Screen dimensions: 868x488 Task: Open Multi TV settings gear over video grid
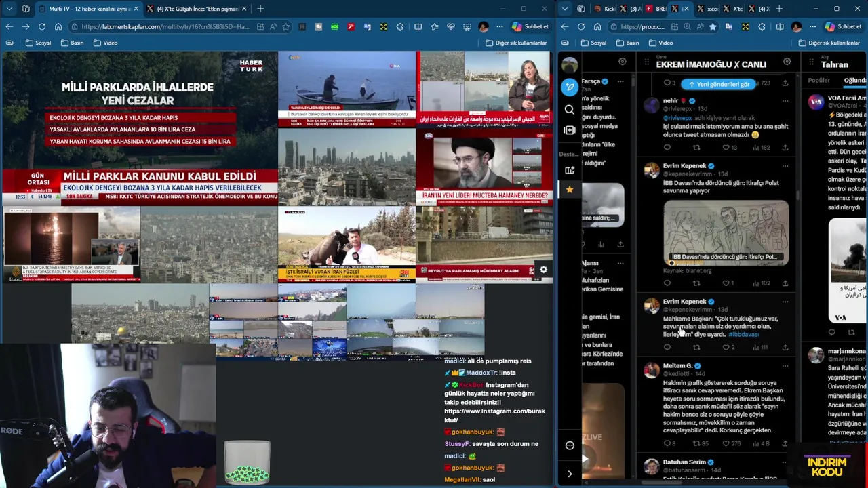pyautogui.click(x=543, y=270)
